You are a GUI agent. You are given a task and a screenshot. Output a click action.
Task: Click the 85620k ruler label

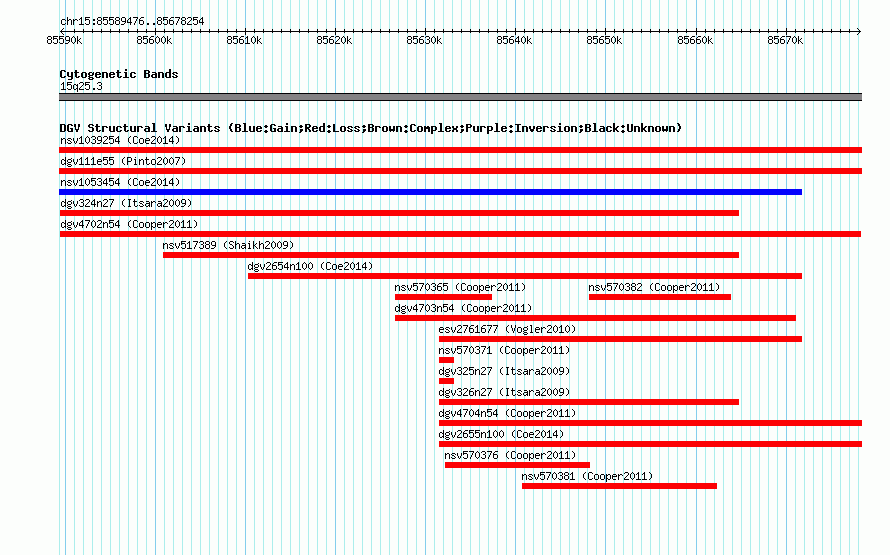tap(334, 40)
